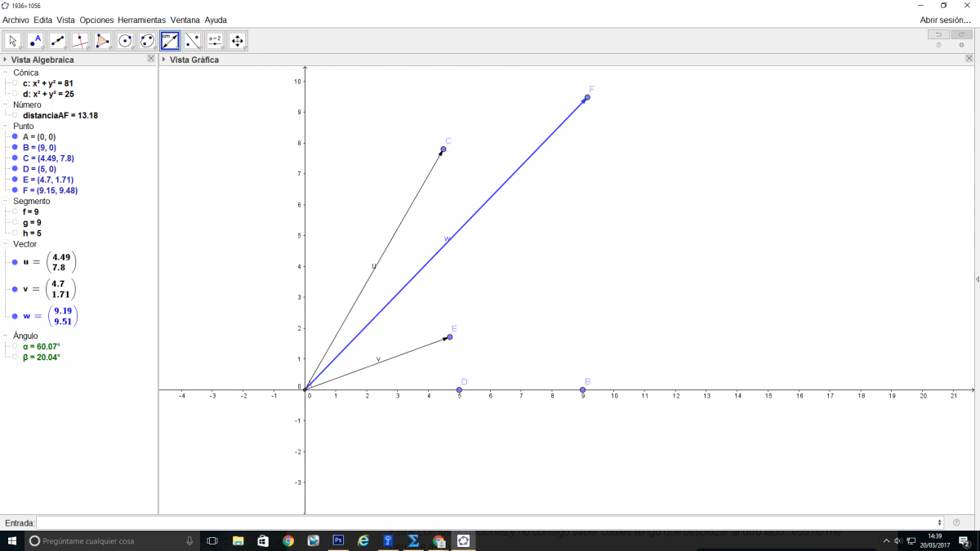This screenshot has height=551, width=980.
Task: Open the Opciones menu
Action: [96, 20]
